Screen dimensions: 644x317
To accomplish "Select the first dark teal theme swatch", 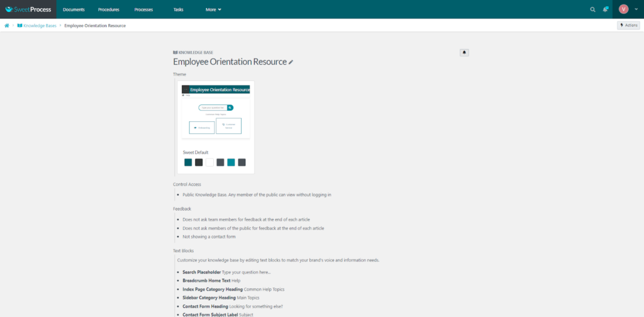I will pos(188,162).
